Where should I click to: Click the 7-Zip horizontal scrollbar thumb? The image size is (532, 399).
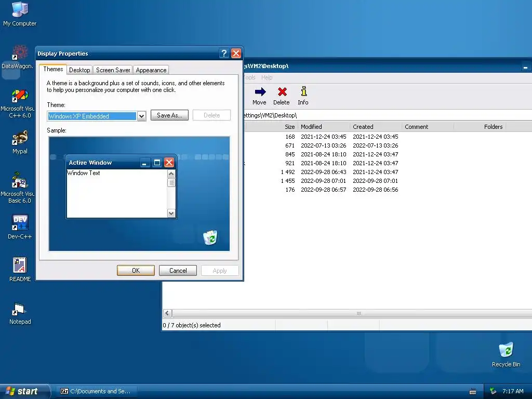[353, 313]
